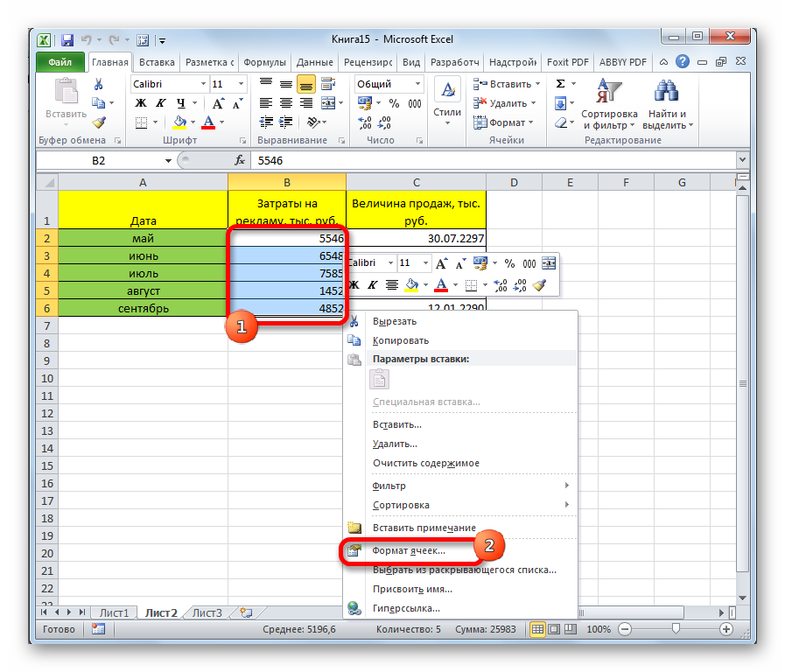The width and height of the screenshot is (785, 672).
Task: Toggle italic К in the mini toolbar
Action: [x=373, y=284]
